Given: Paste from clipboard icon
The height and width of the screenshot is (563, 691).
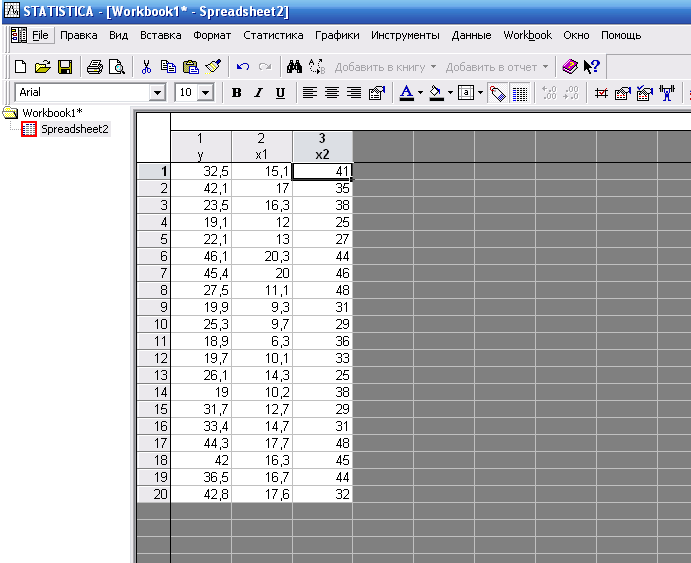Looking at the screenshot, I should 191,67.
